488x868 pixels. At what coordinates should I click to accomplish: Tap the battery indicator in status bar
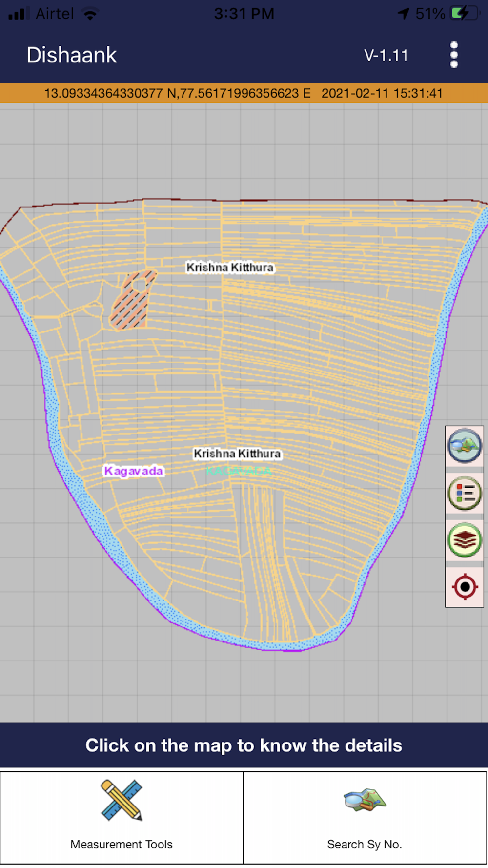click(464, 13)
